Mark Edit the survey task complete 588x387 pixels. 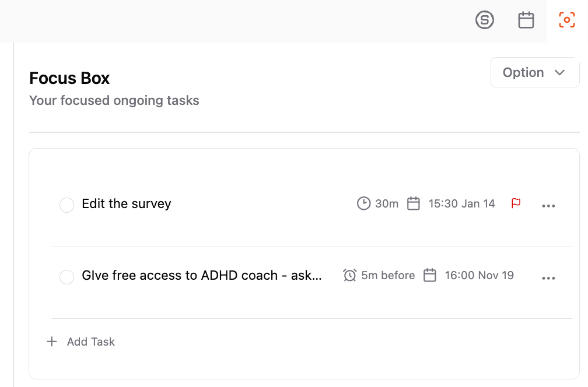click(x=66, y=205)
